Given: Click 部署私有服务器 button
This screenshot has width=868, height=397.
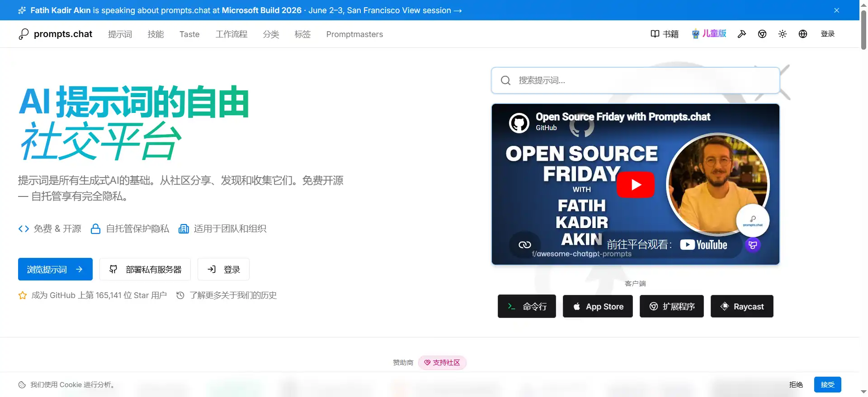Looking at the screenshot, I should pos(145,269).
